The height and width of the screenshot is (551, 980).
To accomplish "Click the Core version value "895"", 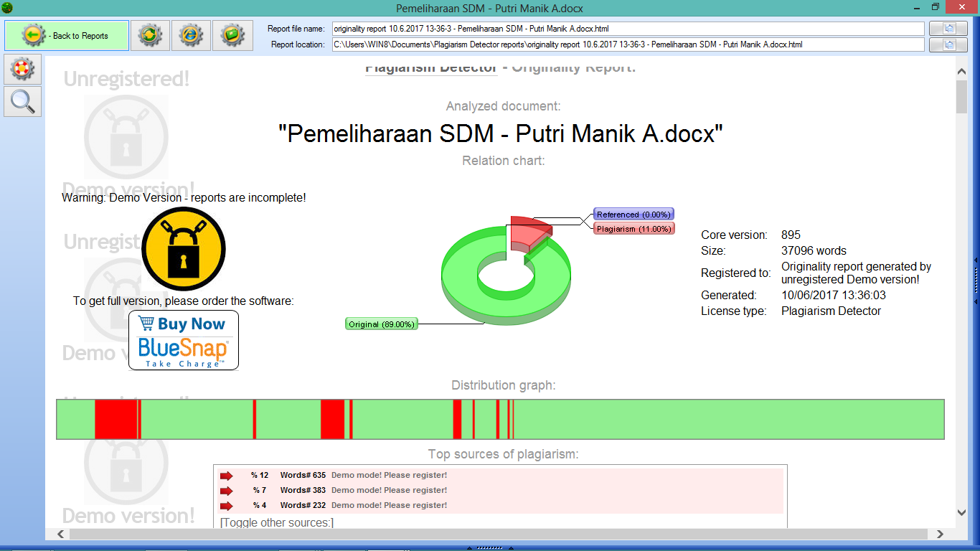I will tap(791, 235).
